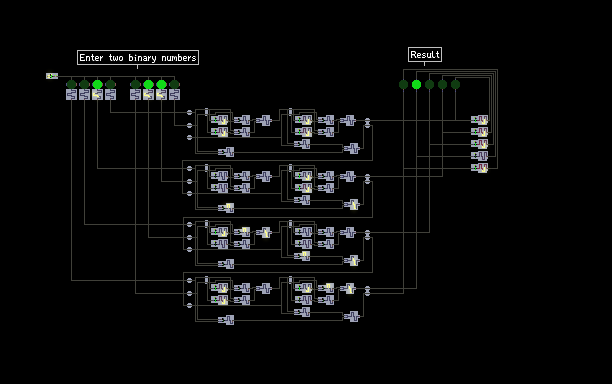Click the rightmost Result LED
This screenshot has width=612, height=384.
455,84
